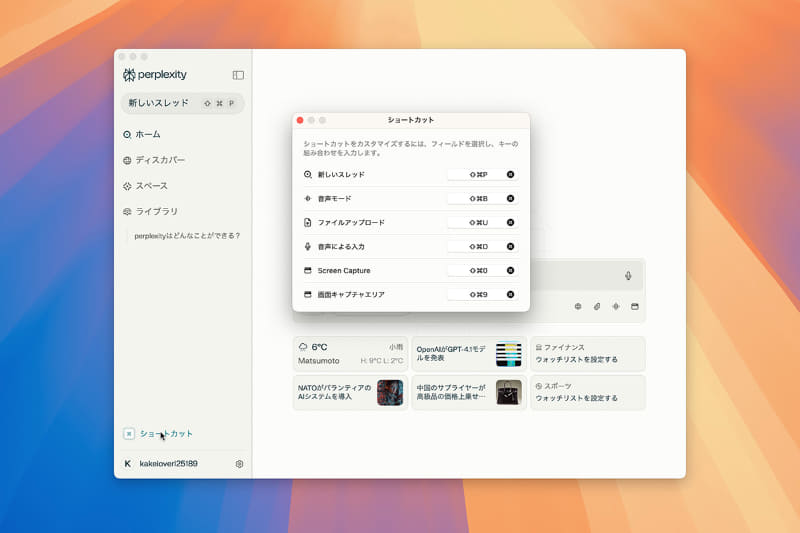
Task: Click the 音声による入力 row microphone icon
Action: 308,246
